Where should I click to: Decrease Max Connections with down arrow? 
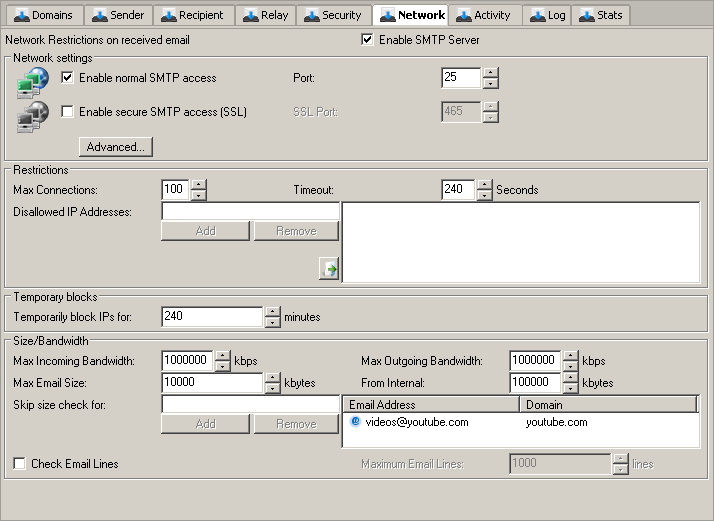pos(198,195)
